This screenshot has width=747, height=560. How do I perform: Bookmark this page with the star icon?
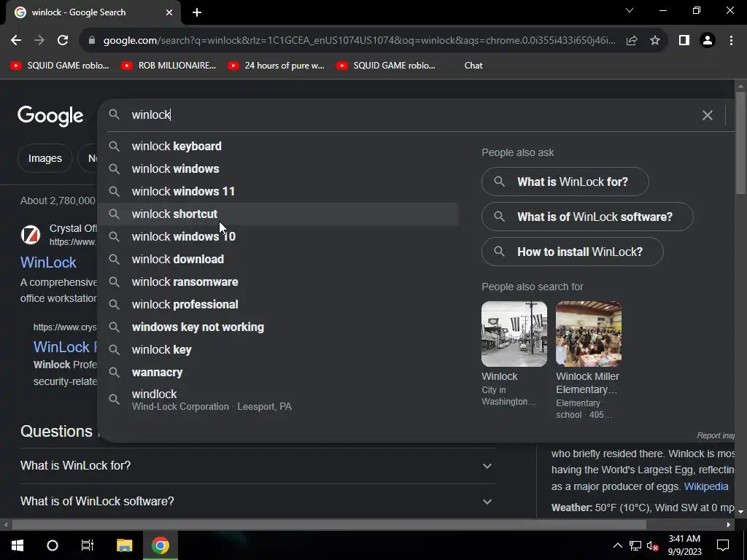click(655, 41)
